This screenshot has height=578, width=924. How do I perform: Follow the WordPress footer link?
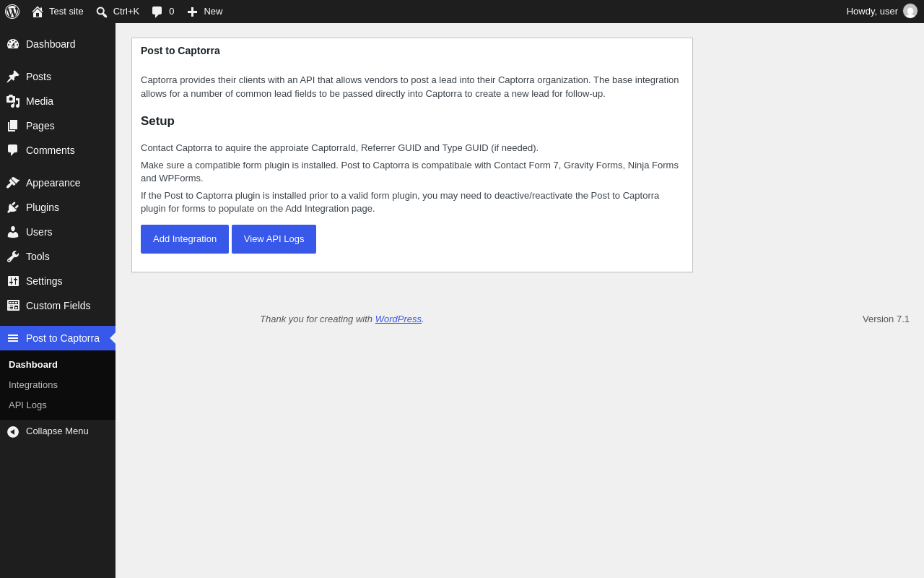[398, 319]
